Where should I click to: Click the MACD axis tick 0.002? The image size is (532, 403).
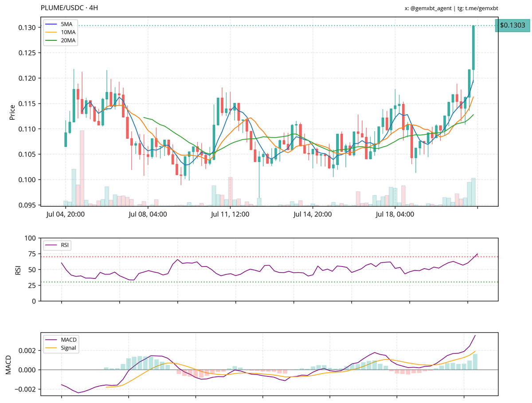point(27,350)
